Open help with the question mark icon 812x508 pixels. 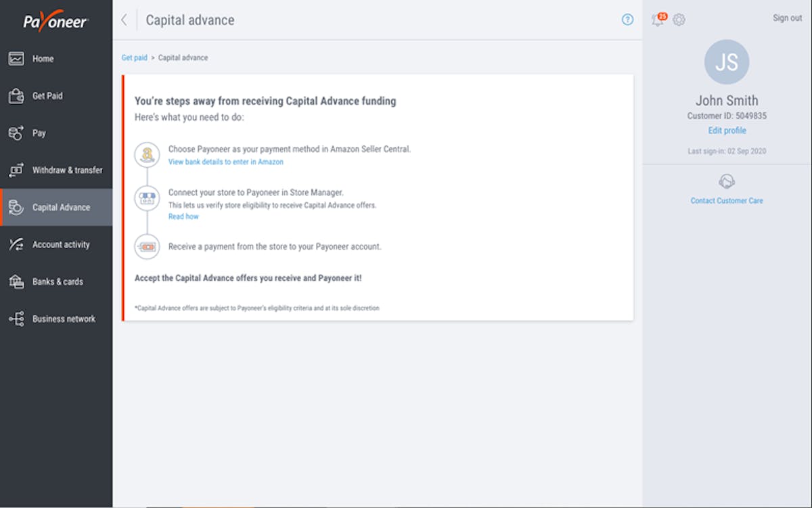[628, 20]
